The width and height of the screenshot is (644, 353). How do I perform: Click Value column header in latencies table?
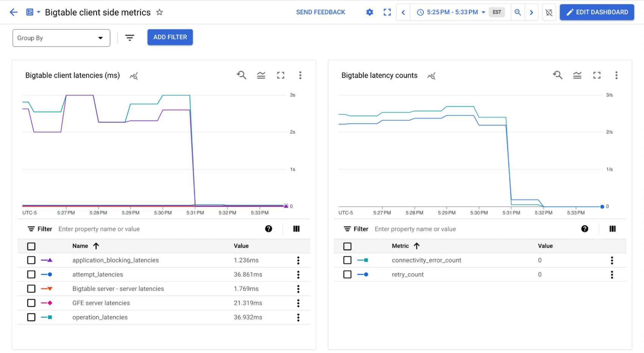(x=241, y=246)
